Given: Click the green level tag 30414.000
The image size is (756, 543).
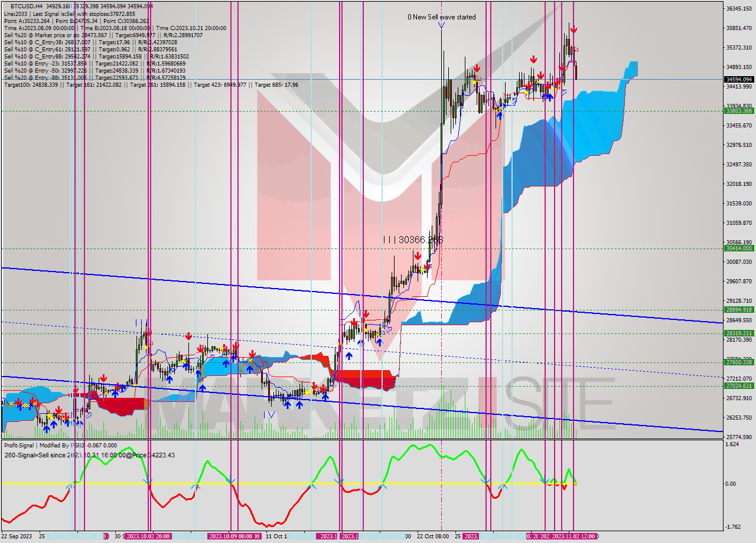Looking at the screenshot, I should coord(739,248).
